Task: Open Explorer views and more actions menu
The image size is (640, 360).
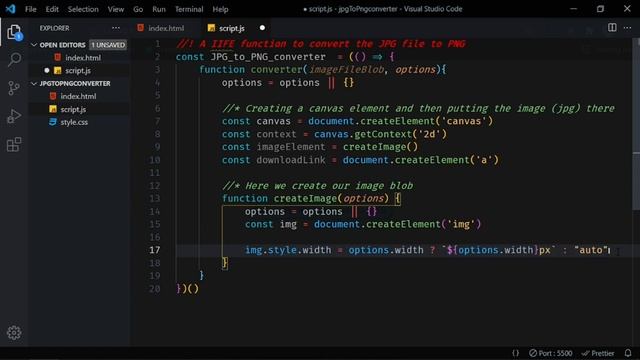Action: 116,28
